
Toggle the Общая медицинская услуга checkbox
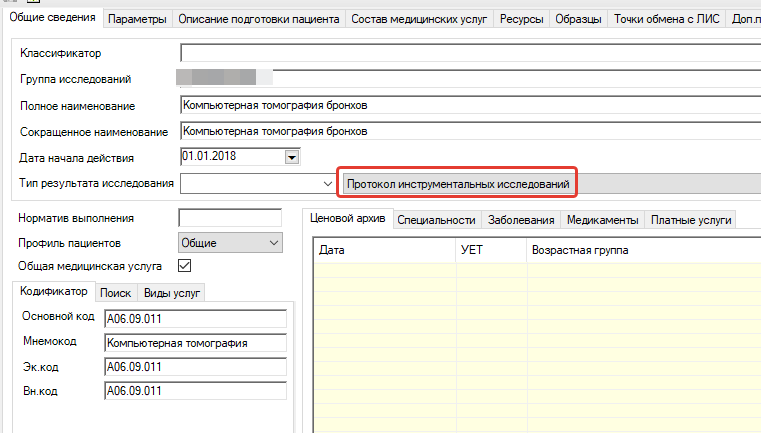pos(184,266)
